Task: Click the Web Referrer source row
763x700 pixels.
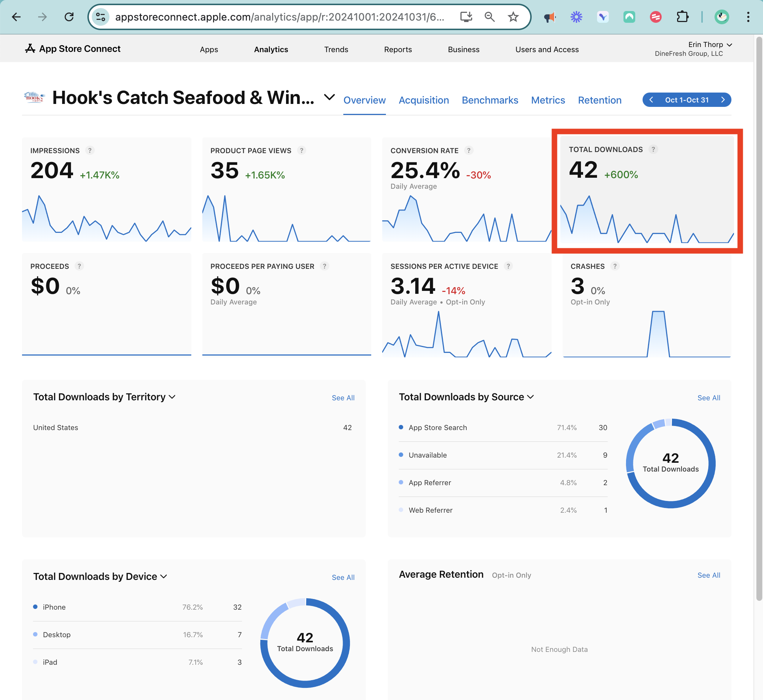Action: click(x=503, y=510)
